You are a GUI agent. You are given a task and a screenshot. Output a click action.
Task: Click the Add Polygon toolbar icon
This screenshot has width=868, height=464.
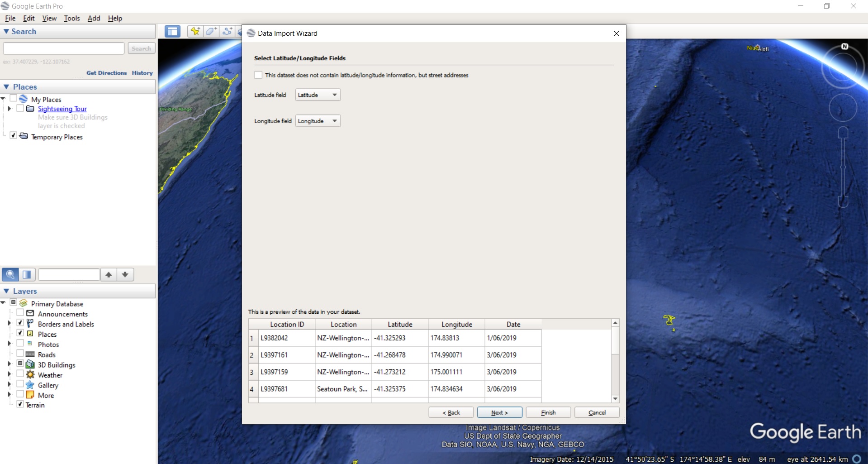[x=211, y=31]
